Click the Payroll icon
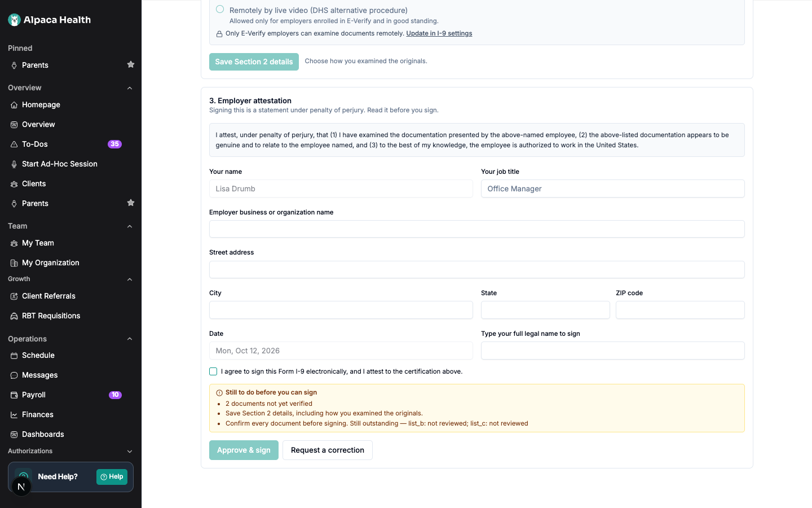This screenshot has height=508, width=812. click(x=14, y=395)
